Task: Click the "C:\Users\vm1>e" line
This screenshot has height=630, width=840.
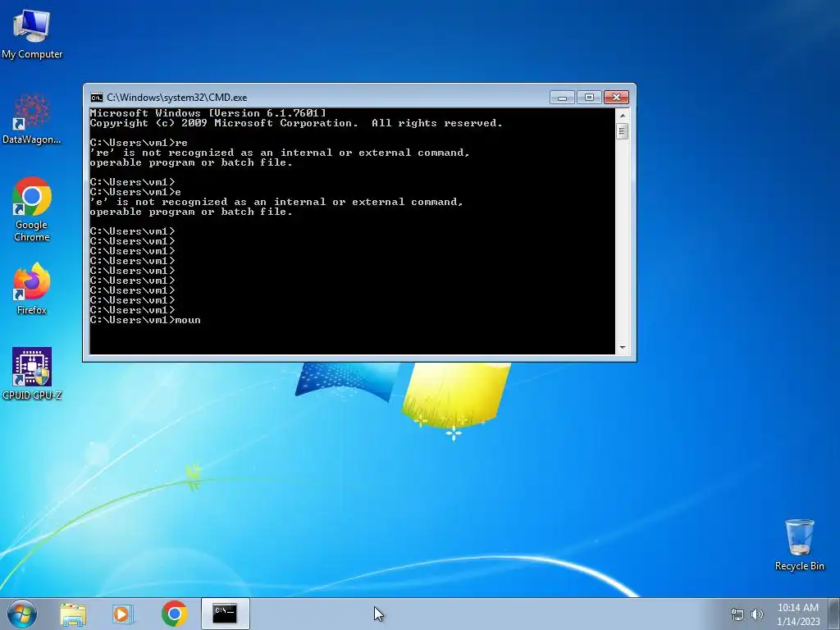Action: 135,192
